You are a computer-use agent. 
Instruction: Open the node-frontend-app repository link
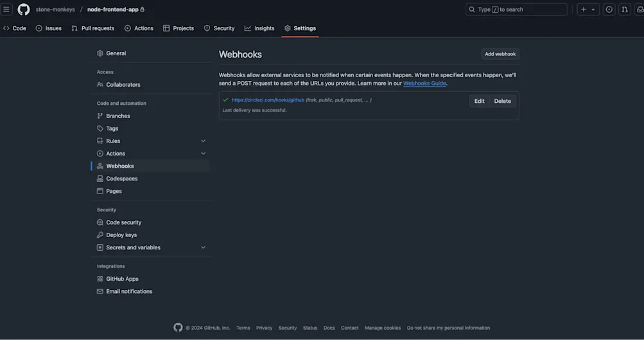(x=112, y=10)
